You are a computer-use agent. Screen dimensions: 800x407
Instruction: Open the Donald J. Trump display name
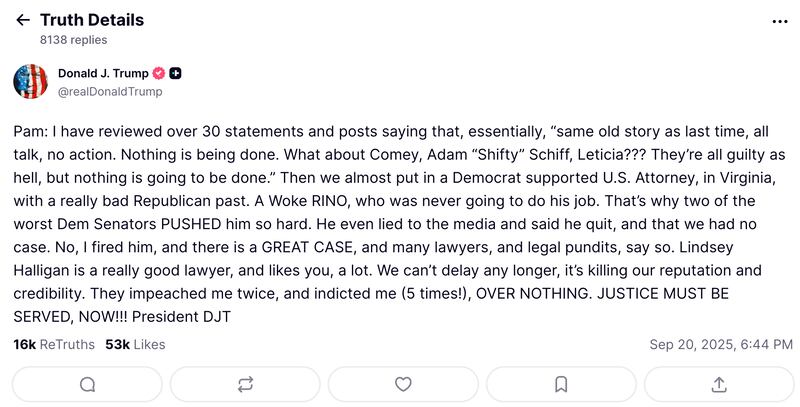103,74
